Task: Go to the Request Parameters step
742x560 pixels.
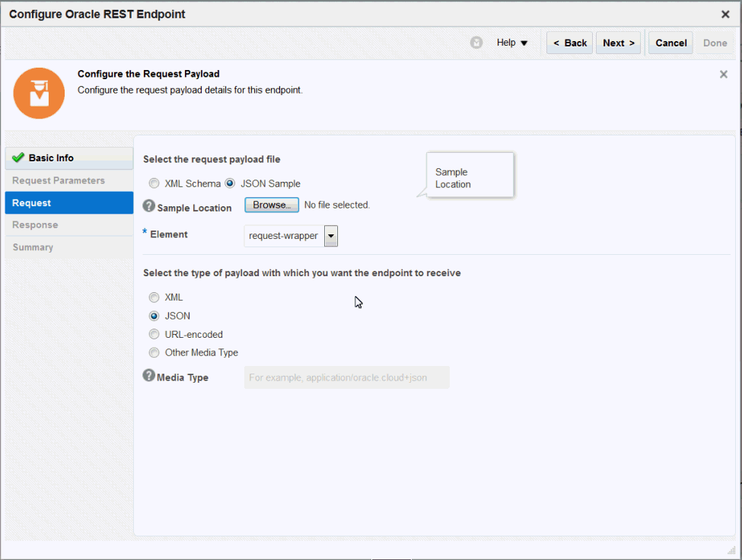Action: point(69,180)
